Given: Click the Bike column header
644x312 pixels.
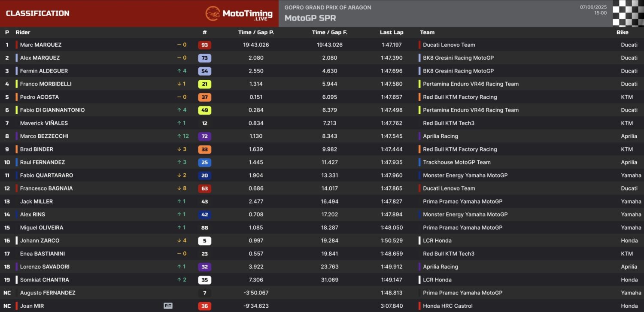Looking at the screenshot, I should pyautogui.click(x=622, y=32).
